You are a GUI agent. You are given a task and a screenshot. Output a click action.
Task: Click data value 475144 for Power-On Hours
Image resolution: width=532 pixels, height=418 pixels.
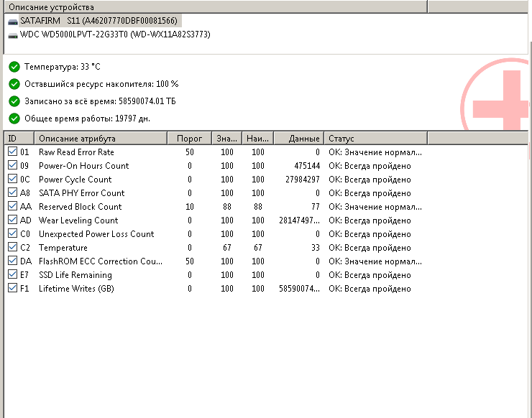pyautogui.click(x=307, y=166)
